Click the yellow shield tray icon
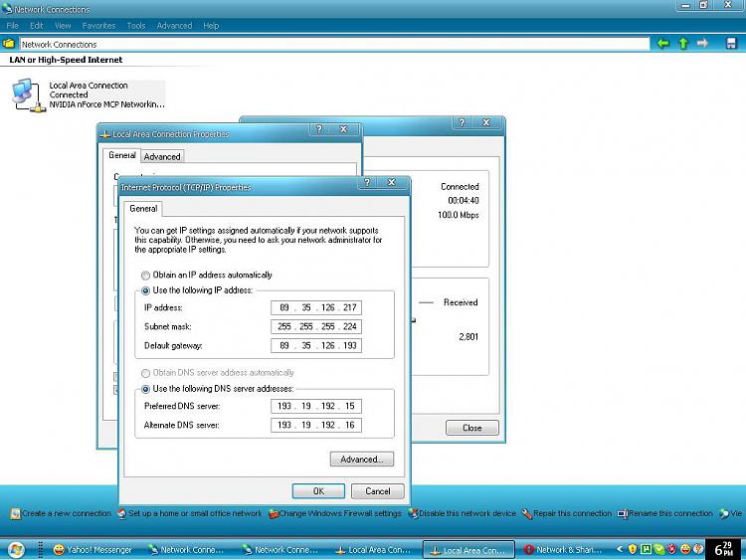746x560 pixels. pyautogui.click(x=633, y=549)
